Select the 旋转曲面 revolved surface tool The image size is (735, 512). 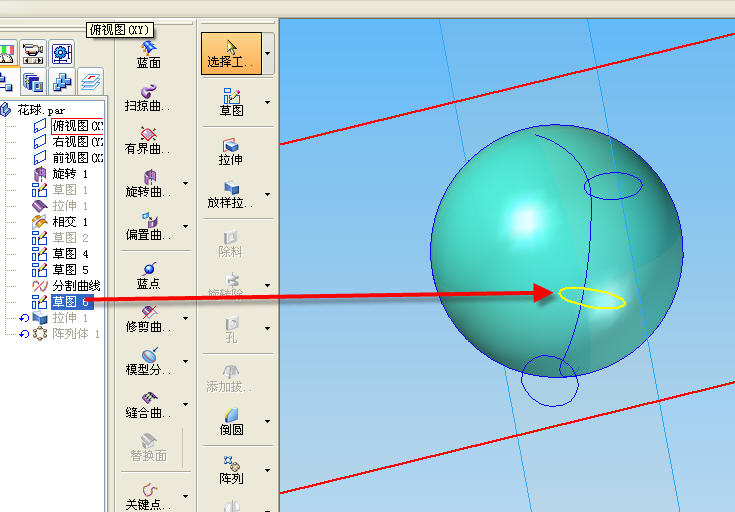[149, 184]
